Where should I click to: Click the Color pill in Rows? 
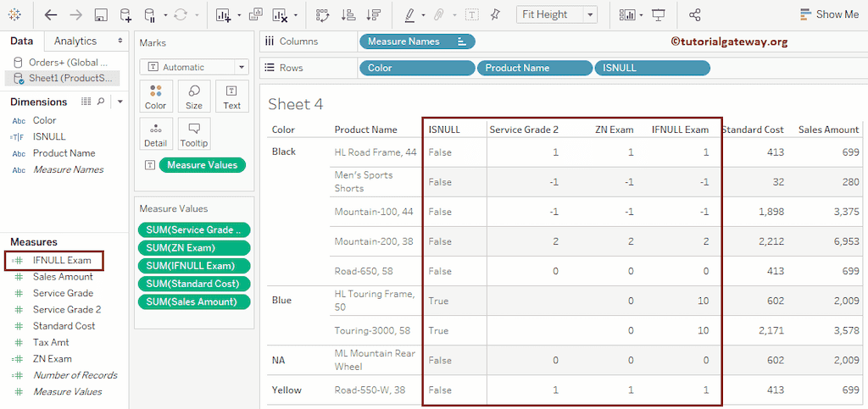[x=417, y=68]
